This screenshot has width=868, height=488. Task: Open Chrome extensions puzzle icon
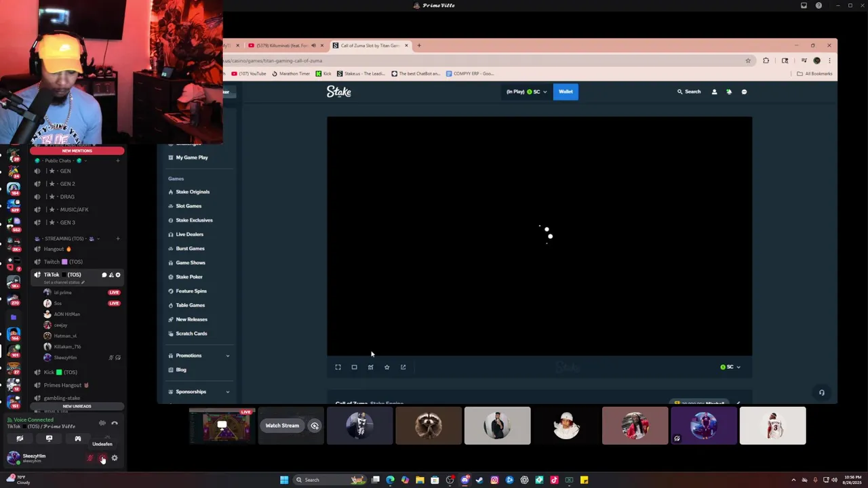[766, 60]
